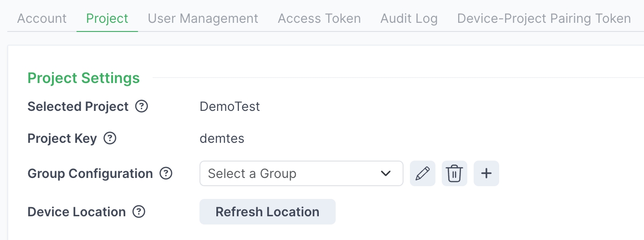Click the Project Settings heading

tap(84, 78)
